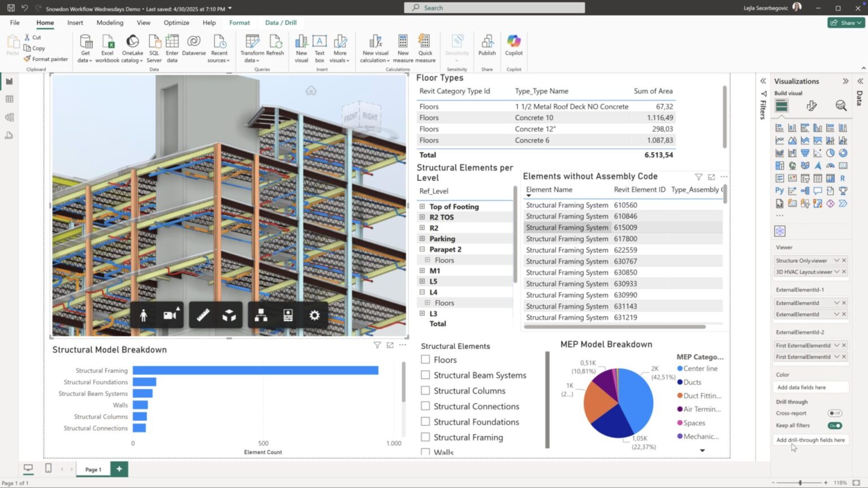The height and width of the screenshot is (488, 868).
Task: Open the Data / Drill tab
Action: click(281, 23)
